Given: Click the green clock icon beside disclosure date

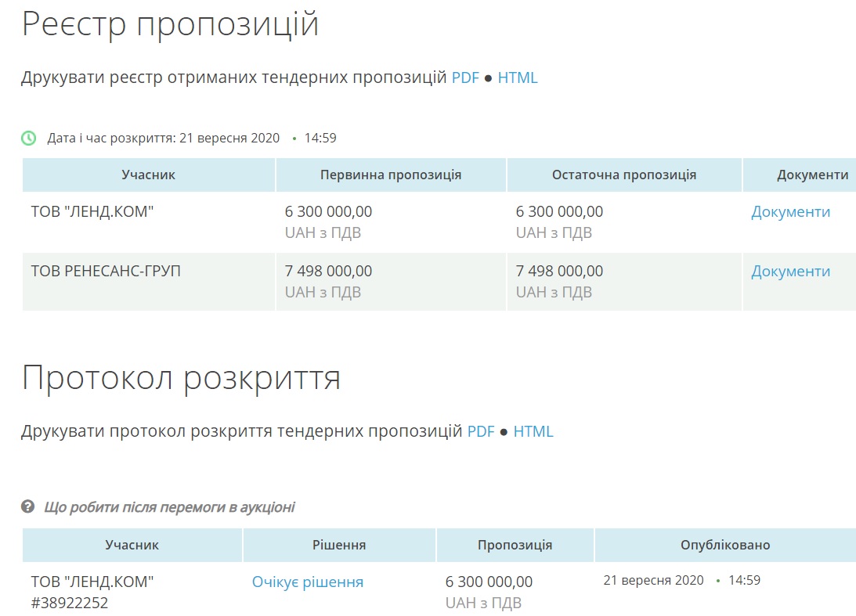Looking at the screenshot, I should coord(28,139).
